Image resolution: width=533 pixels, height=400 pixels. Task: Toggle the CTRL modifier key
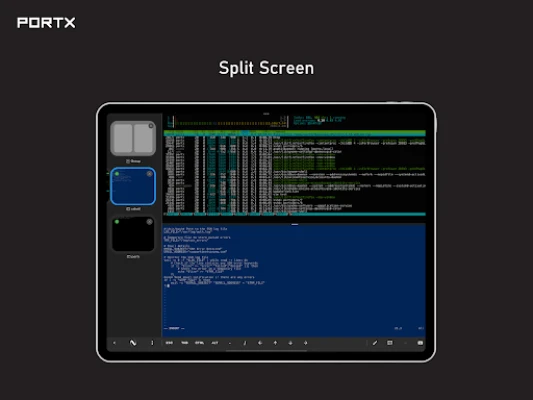tap(200, 343)
